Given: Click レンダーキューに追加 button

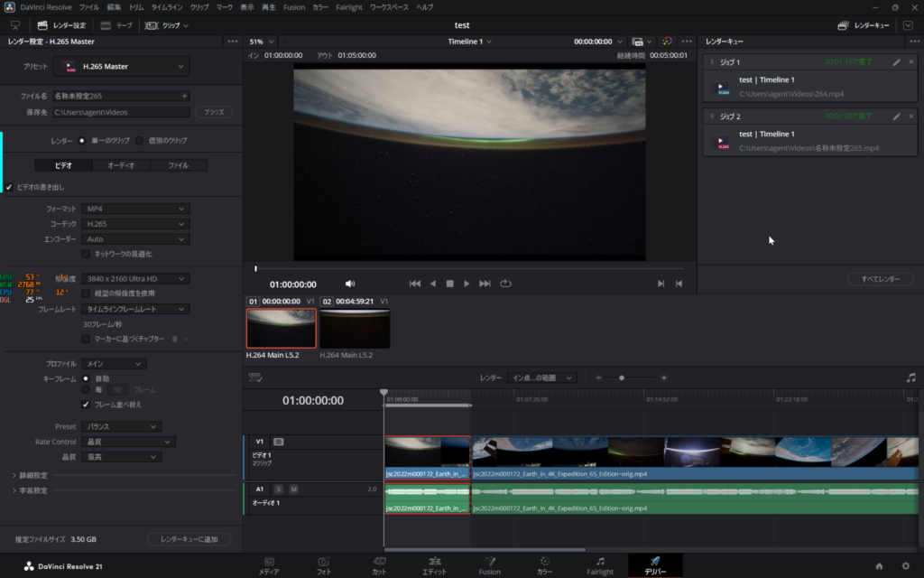Looking at the screenshot, I should click(189, 539).
